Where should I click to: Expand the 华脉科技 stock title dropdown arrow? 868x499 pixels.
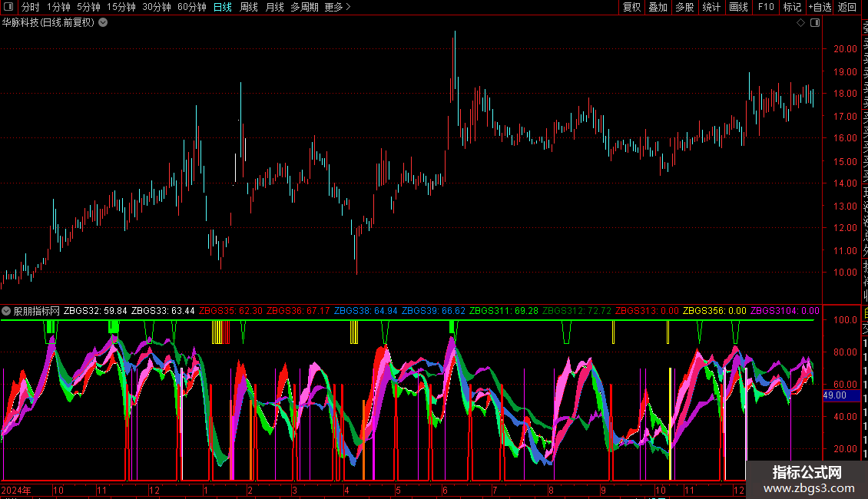pos(103,23)
